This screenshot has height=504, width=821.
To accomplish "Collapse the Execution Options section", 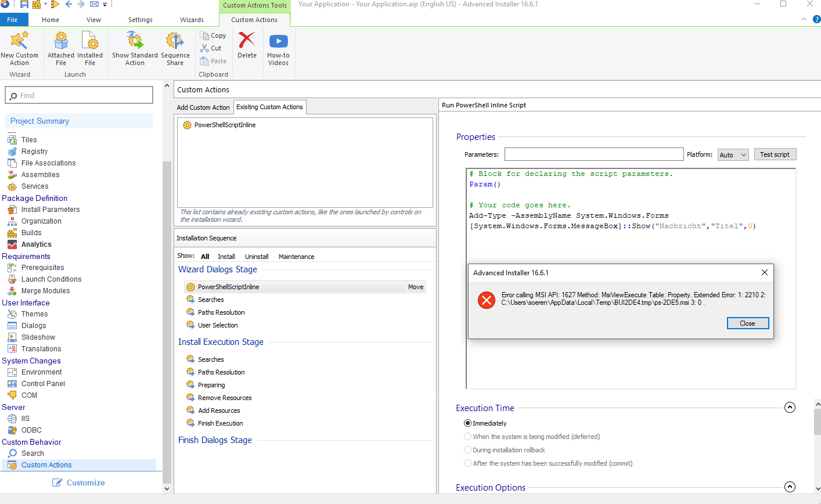I will pos(790,487).
